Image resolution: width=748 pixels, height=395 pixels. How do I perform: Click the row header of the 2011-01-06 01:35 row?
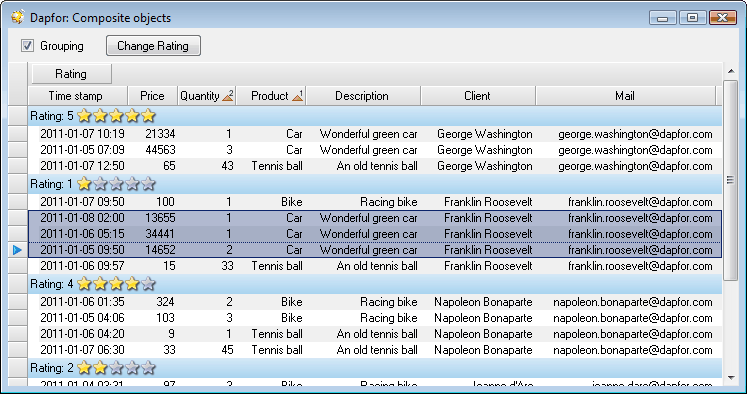18,302
